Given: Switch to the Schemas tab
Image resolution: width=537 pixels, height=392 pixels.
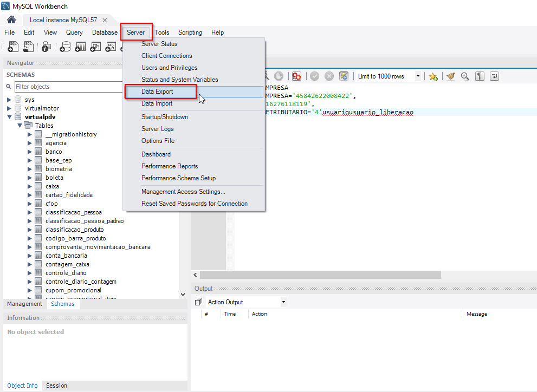Looking at the screenshot, I should (63, 304).
